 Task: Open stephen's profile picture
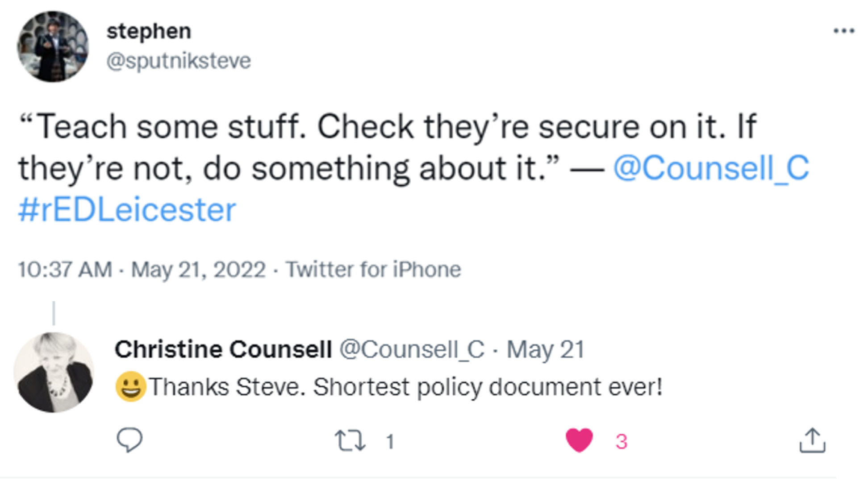(x=53, y=47)
